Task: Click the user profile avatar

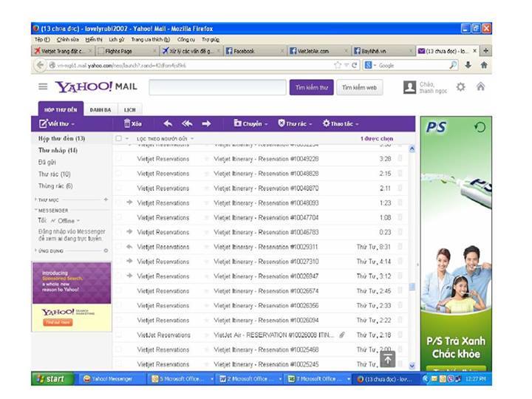Action: [409, 87]
